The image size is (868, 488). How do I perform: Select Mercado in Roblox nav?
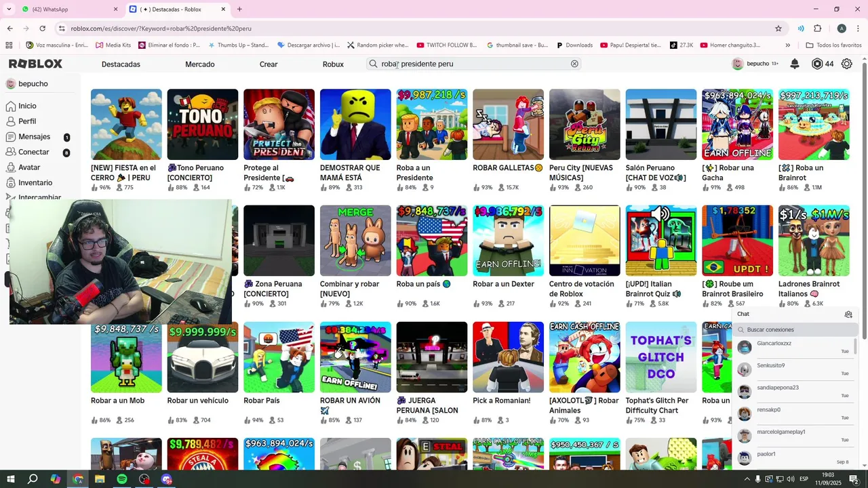click(x=200, y=64)
